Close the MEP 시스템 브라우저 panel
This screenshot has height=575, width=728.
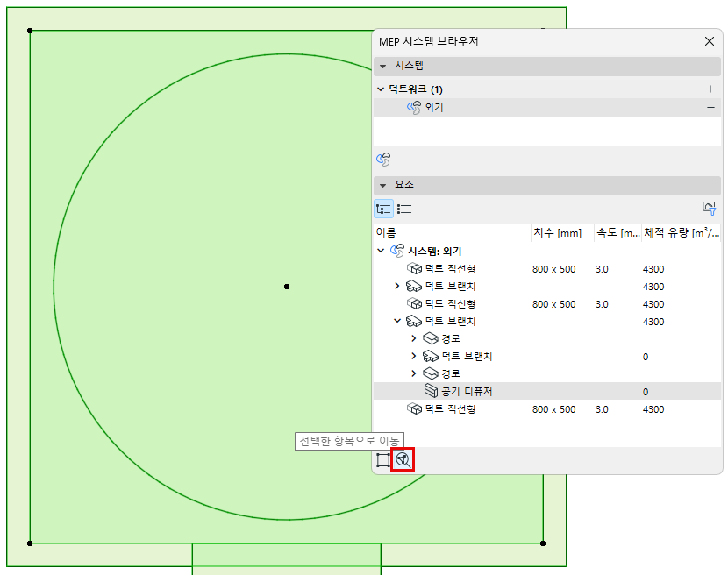(x=710, y=41)
